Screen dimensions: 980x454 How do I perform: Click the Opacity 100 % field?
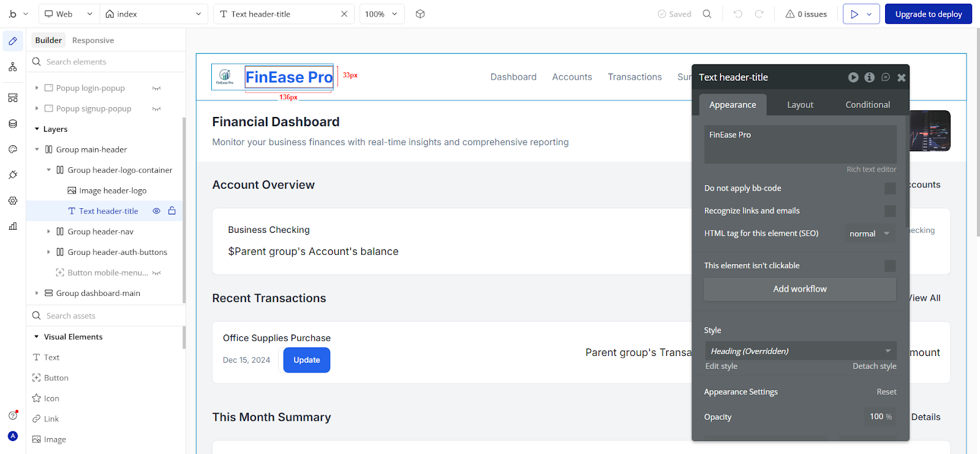(x=880, y=417)
